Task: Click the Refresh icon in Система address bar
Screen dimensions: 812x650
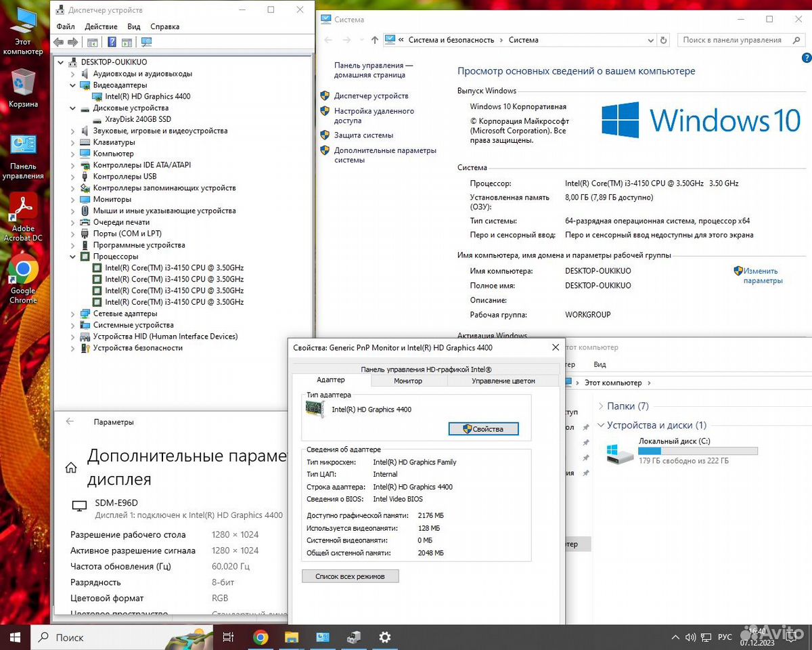Action: 664,40
